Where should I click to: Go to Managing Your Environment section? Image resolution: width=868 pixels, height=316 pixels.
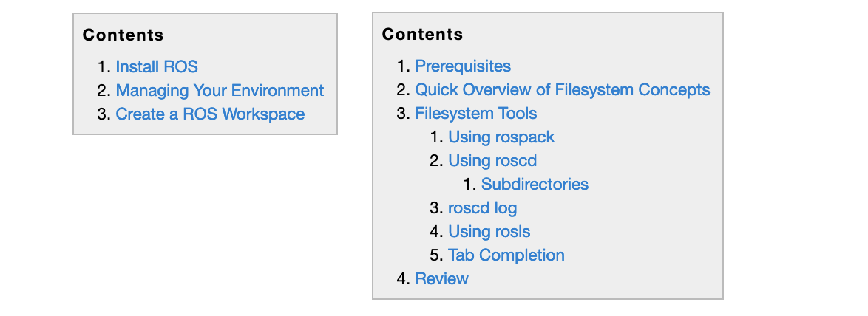pyautogui.click(x=220, y=91)
